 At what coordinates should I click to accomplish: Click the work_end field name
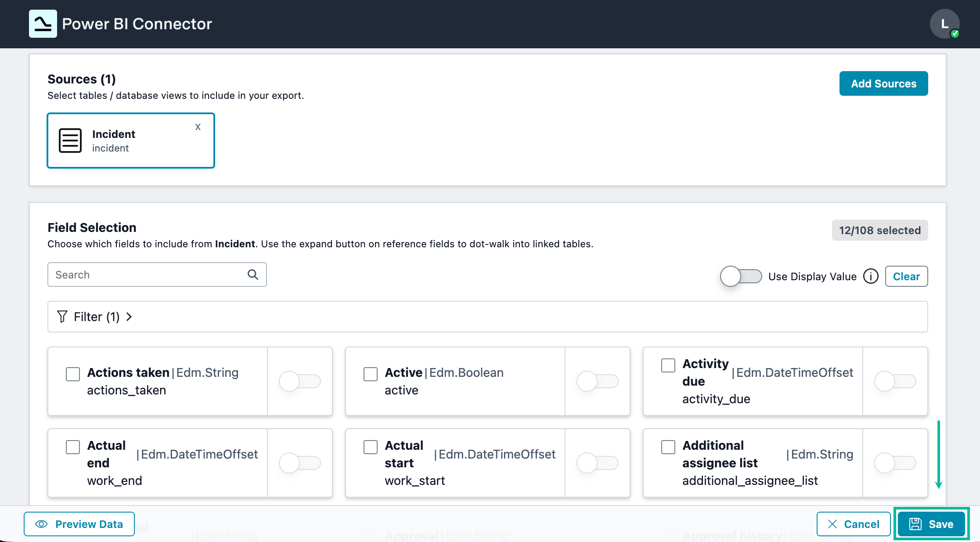[115, 481]
